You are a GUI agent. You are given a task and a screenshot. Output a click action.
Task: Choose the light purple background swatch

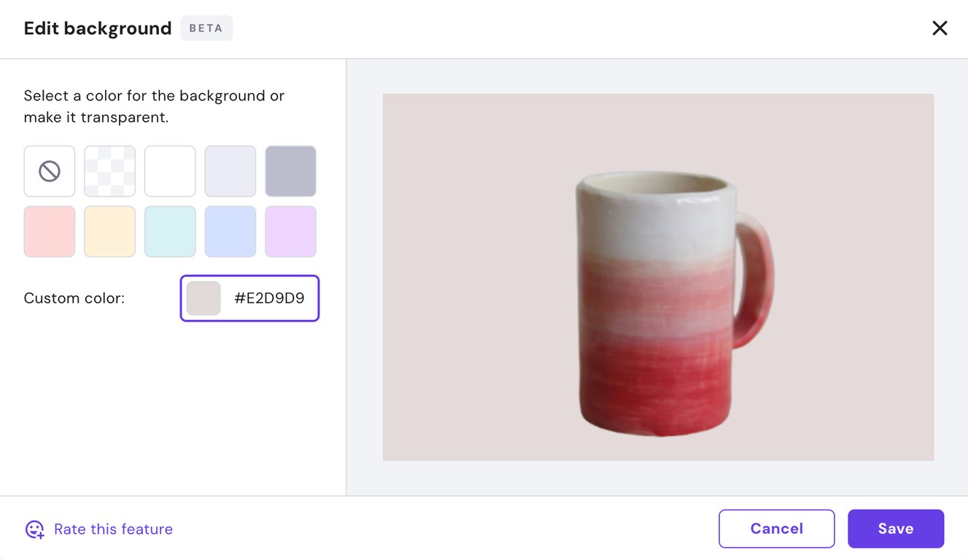(290, 232)
